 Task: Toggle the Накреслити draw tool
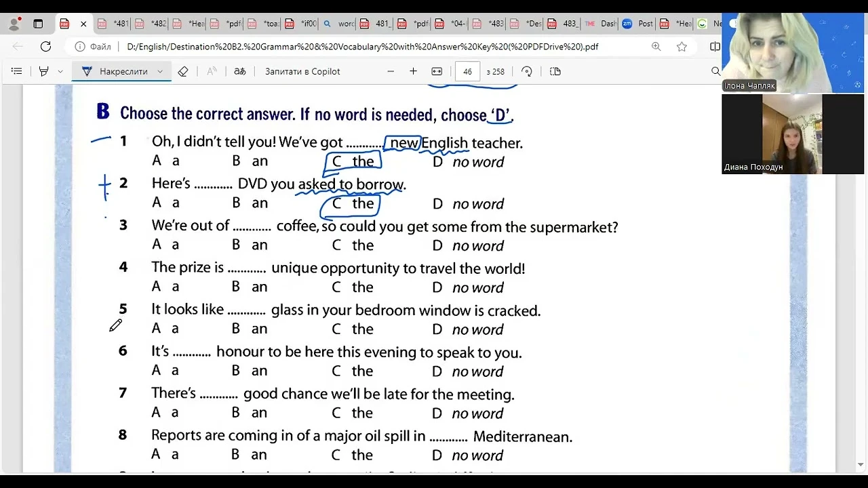pos(115,71)
